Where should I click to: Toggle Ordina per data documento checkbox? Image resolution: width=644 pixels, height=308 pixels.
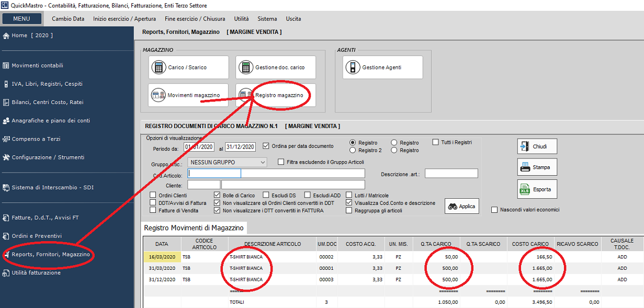tap(266, 146)
